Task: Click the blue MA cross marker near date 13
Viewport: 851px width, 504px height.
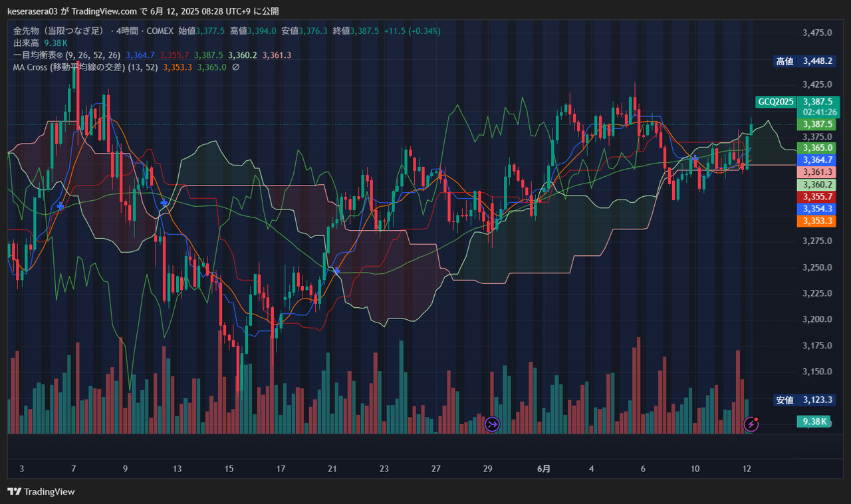Action: [164, 201]
